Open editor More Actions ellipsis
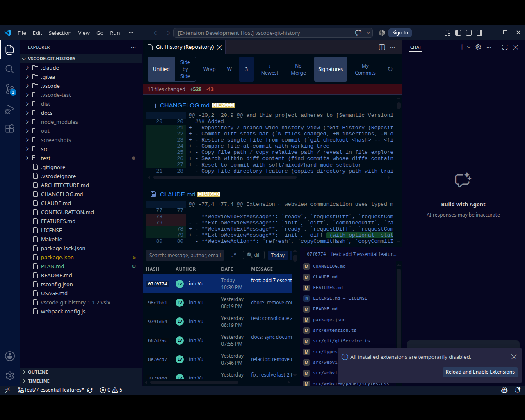 click(393, 47)
